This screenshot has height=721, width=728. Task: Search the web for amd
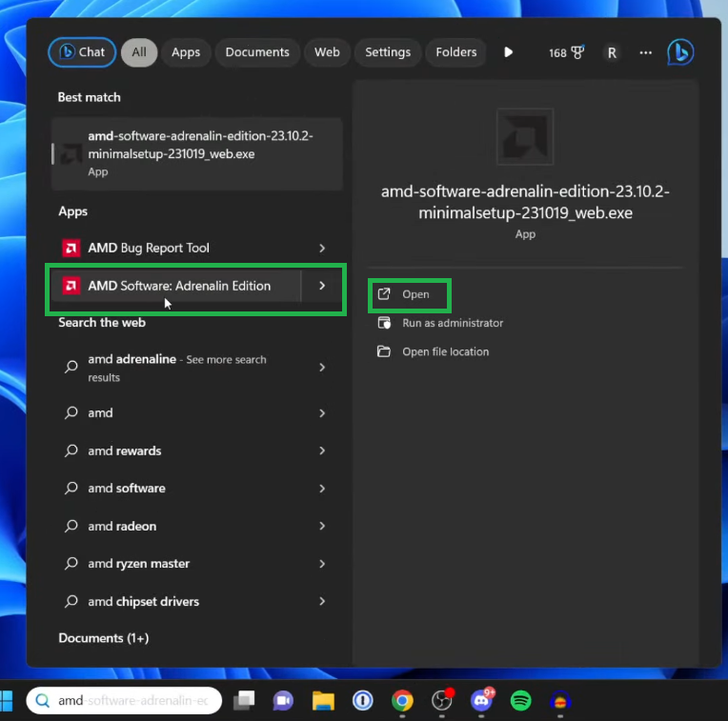[176, 413]
